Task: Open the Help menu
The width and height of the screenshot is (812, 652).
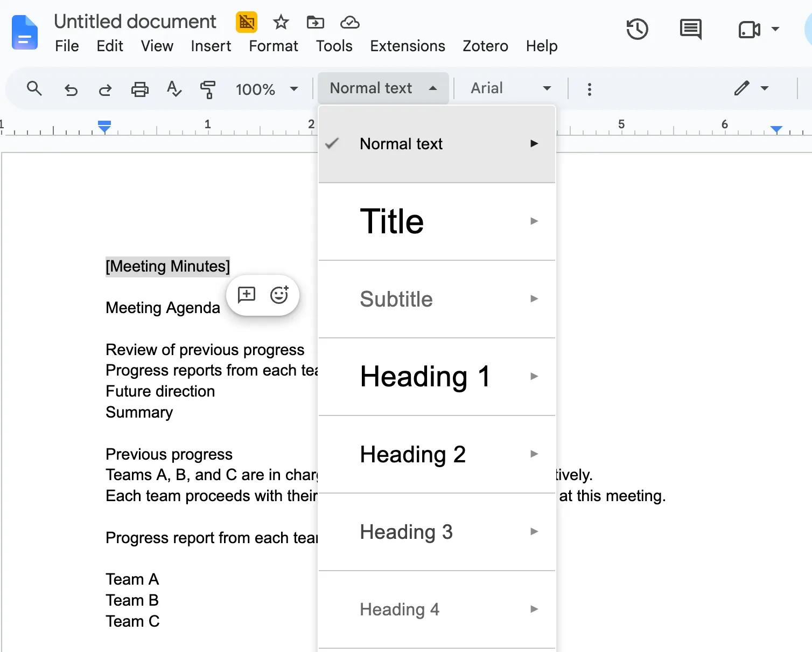Action: point(542,46)
